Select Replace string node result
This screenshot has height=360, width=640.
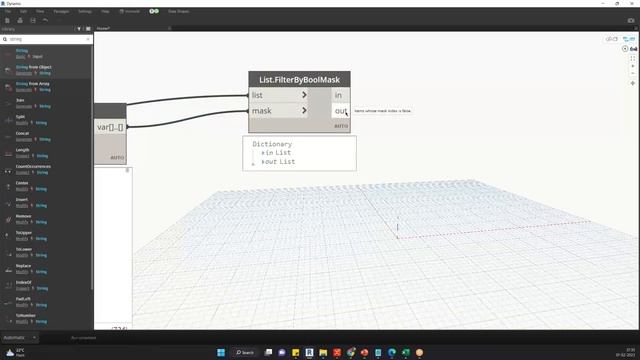pyautogui.click(x=46, y=269)
